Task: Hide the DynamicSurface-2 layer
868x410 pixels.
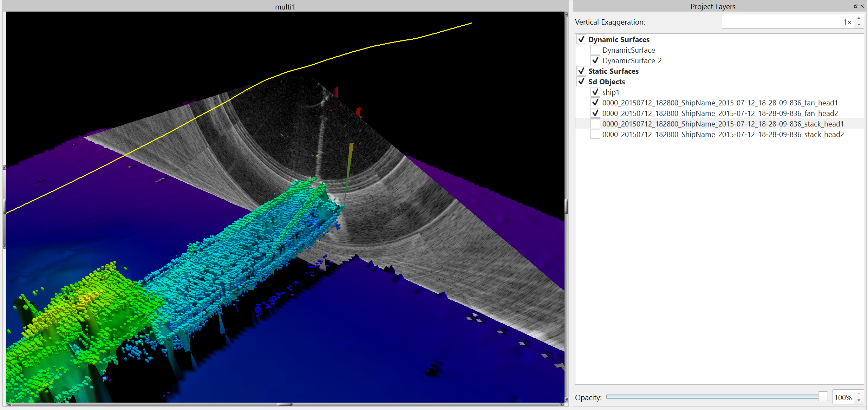Action: [595, 60]
